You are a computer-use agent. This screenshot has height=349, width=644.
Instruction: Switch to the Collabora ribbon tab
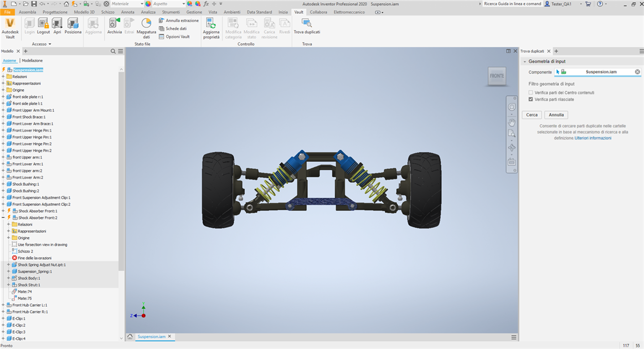click(318, 12)
